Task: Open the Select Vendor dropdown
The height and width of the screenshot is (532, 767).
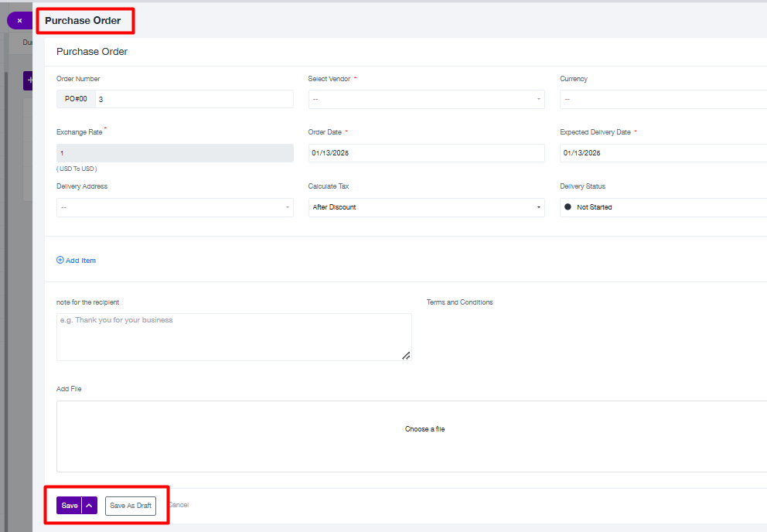Action: [427, 99]
